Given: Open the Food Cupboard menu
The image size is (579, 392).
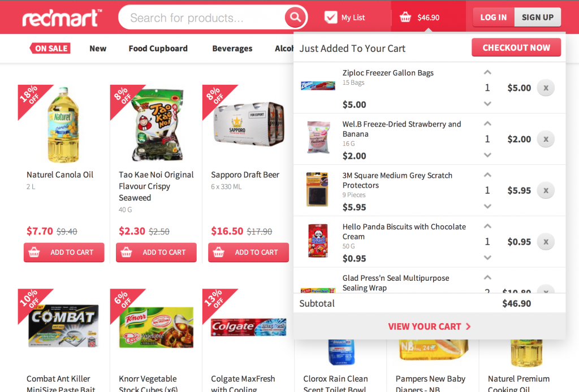Looking at the screenshot, I should [x=158, y=49].
